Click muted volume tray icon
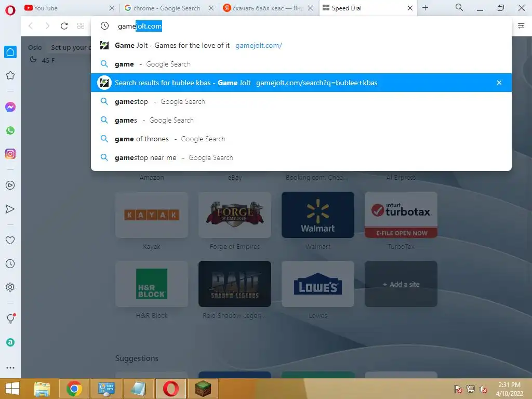Viewport: 532px width, 399px height. [x=483, y=389]
